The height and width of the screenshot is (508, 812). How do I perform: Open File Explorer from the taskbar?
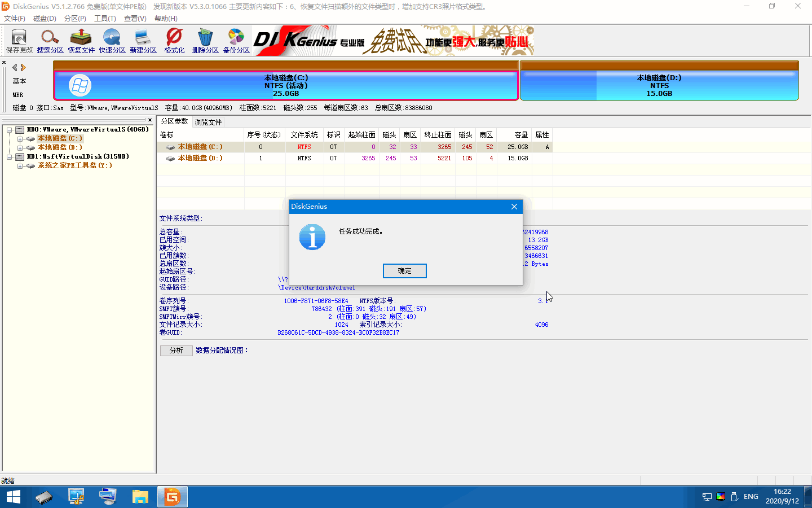pyautogui.click(x=140, y=497)
